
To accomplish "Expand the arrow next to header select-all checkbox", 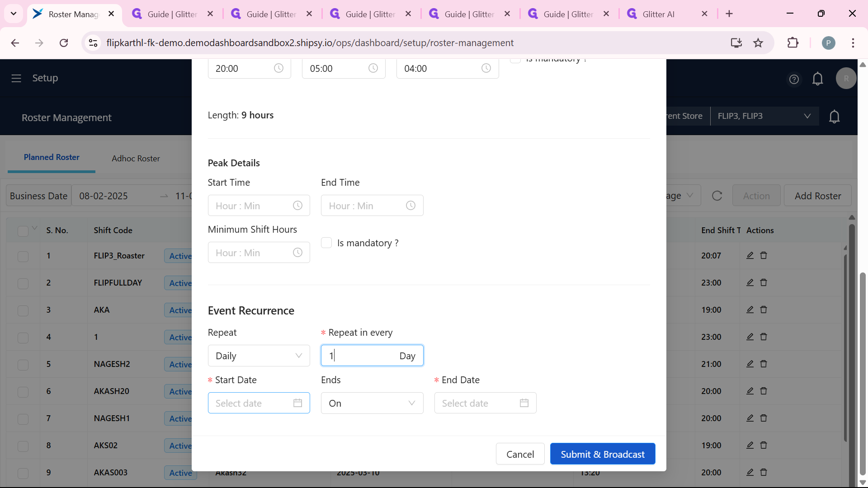I will pyautogui.click(x=35, y=228).
